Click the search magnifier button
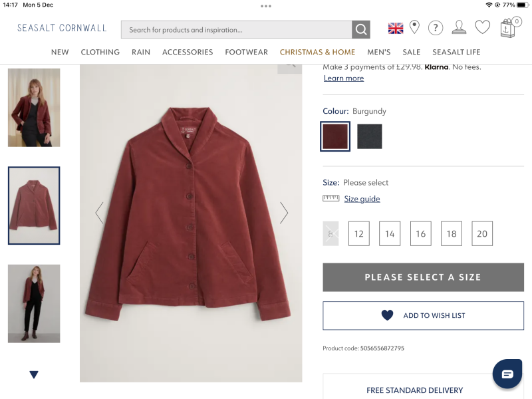Image resolution: width=532 pixels, height=399 pixels. (361, 29)
